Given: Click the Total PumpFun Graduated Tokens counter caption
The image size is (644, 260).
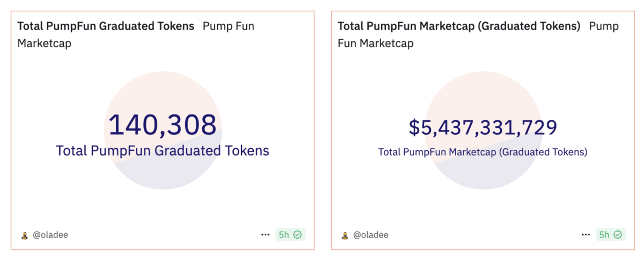Looking at the screenshot, I should click(163, 151).
